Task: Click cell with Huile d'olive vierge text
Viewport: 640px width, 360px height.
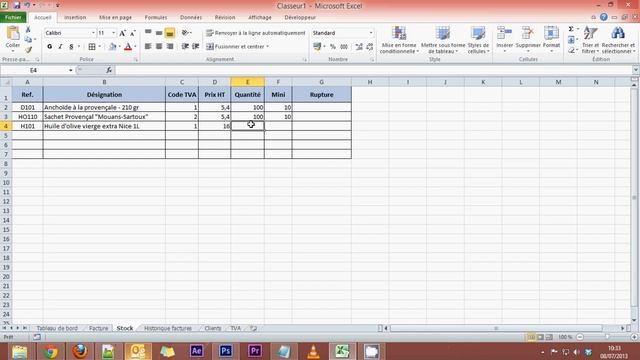Action: (x=104, y=126)
